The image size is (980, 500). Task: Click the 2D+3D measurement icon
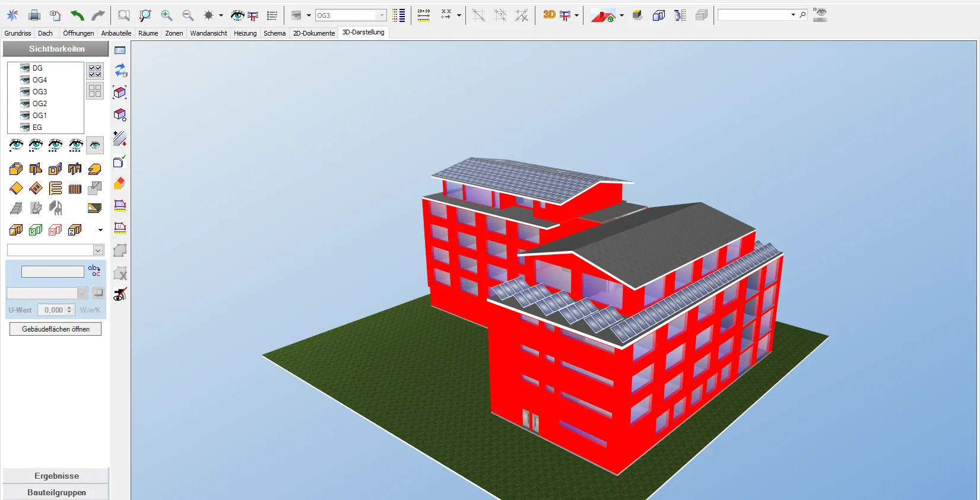423,15
